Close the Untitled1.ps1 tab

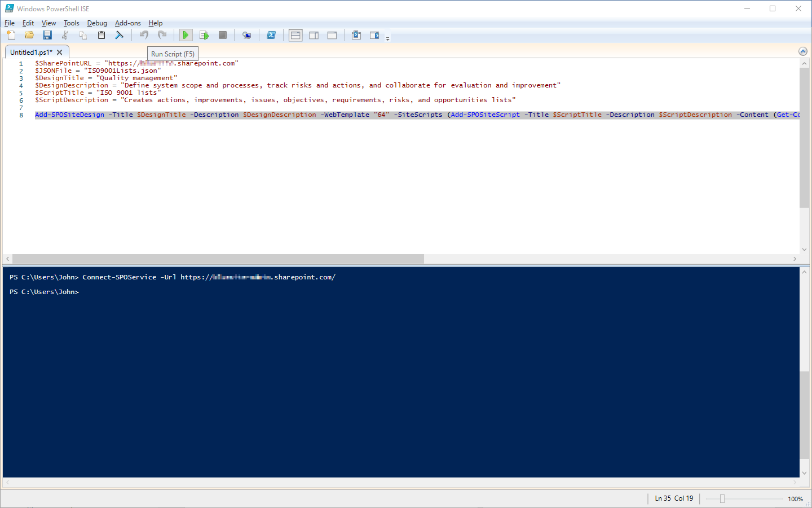point(60,52)
